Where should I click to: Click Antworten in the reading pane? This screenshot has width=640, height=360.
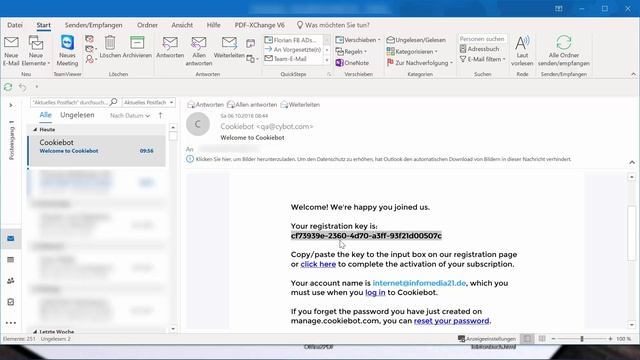[205, 104]
